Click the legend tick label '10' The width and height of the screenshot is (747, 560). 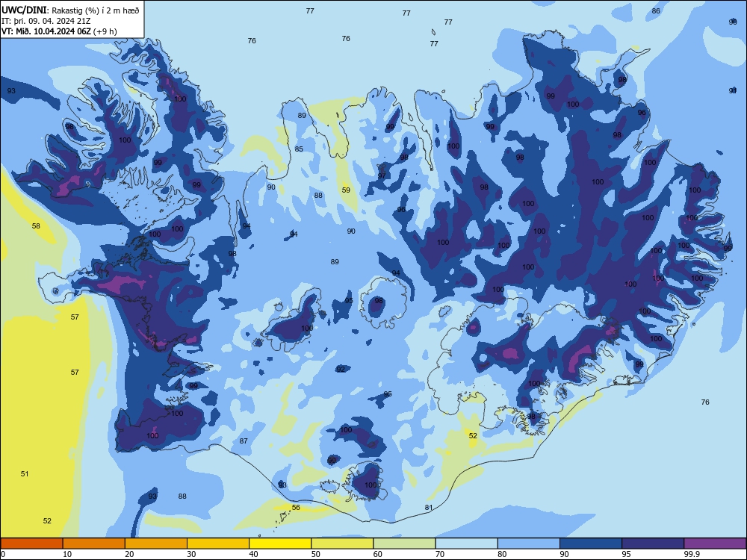point(67,554)
